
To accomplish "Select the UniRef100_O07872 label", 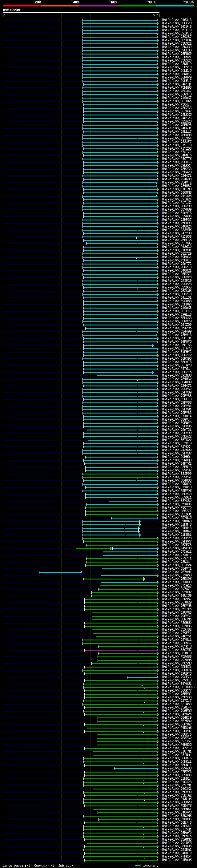I will coord(176,589).
